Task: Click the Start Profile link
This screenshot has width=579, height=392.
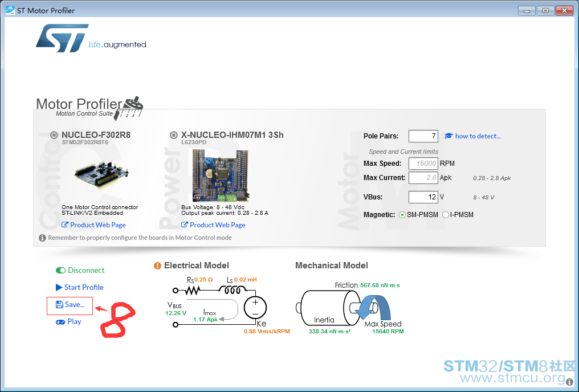Action: pos(84,287)
